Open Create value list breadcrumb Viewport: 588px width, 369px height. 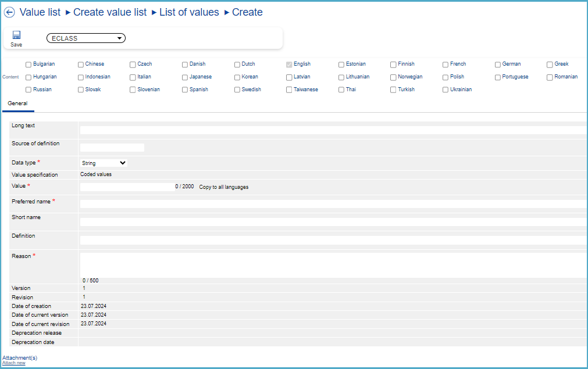pos(110,12)
